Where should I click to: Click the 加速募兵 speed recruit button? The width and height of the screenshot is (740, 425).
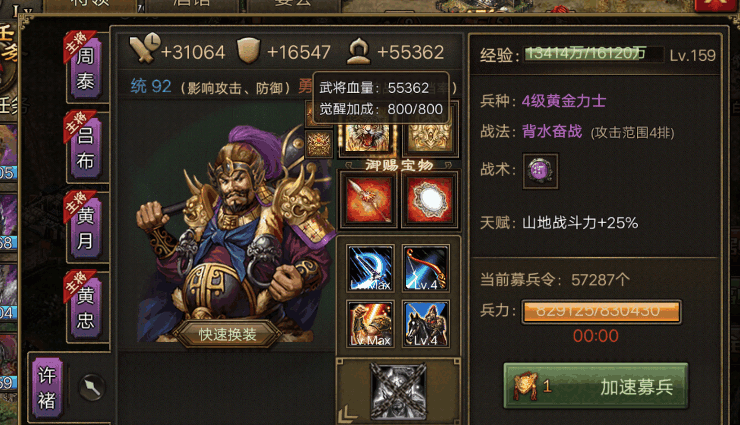coord(596,386)
